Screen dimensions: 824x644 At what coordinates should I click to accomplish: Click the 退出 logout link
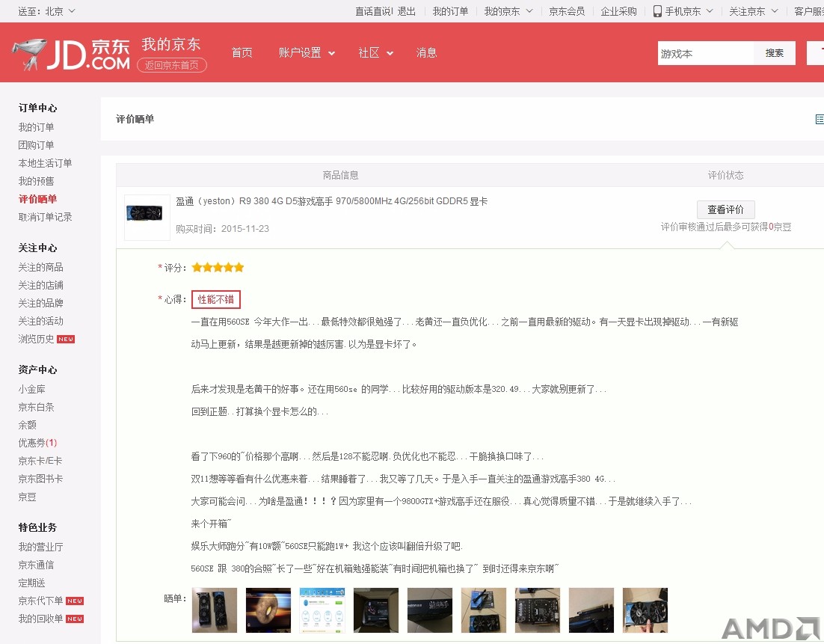point(406,11)
